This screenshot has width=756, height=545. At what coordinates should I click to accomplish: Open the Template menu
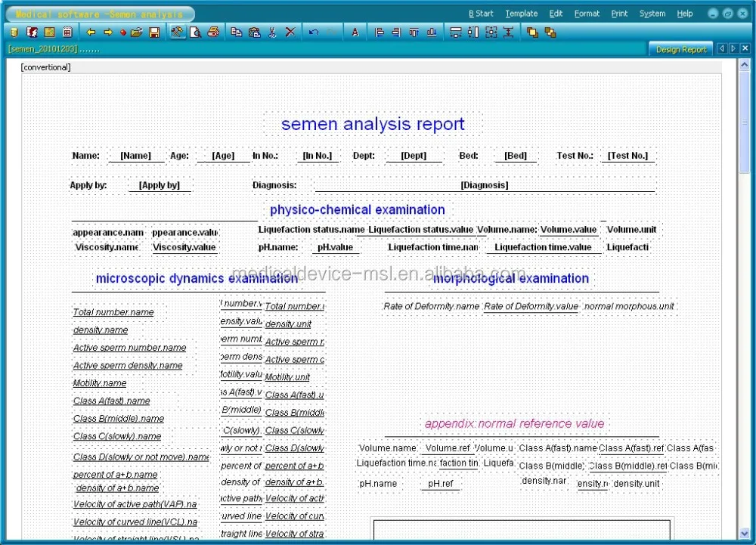pos(521,14)
